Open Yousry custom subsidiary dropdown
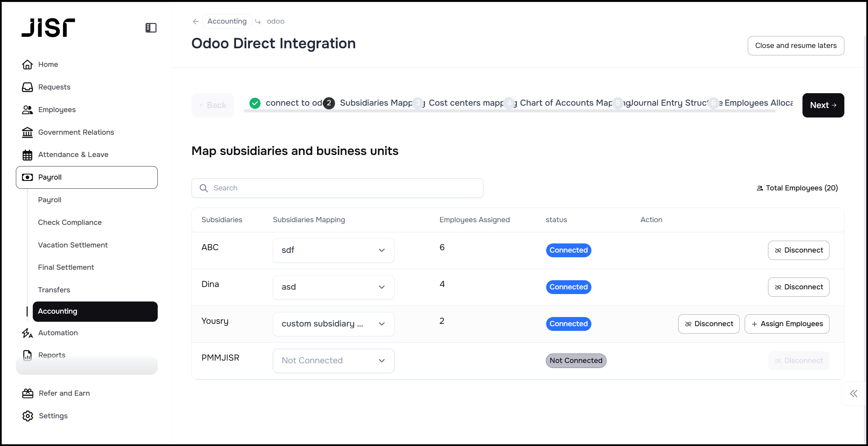 pyautogui.click(x=333, y=324)
